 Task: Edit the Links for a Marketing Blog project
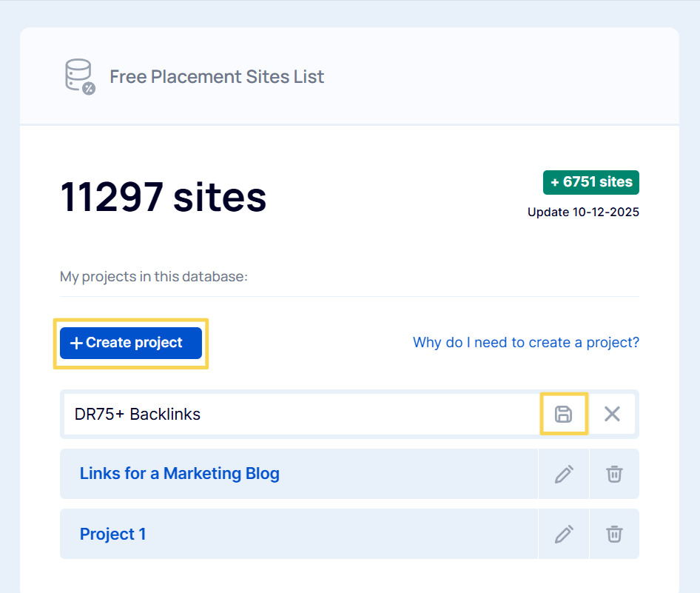[564, 474]
